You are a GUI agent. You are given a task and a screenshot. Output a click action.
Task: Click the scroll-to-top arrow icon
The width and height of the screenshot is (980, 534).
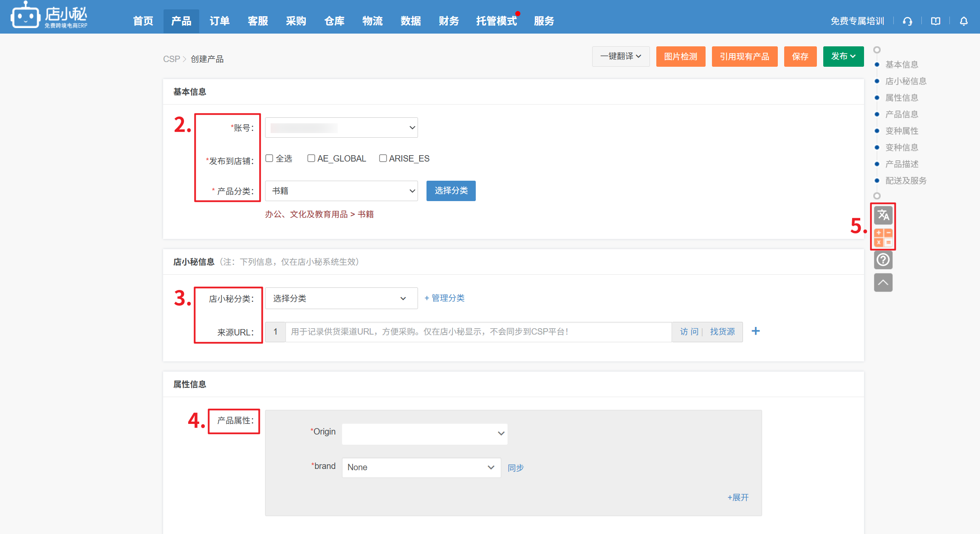[x=883, y=283]
